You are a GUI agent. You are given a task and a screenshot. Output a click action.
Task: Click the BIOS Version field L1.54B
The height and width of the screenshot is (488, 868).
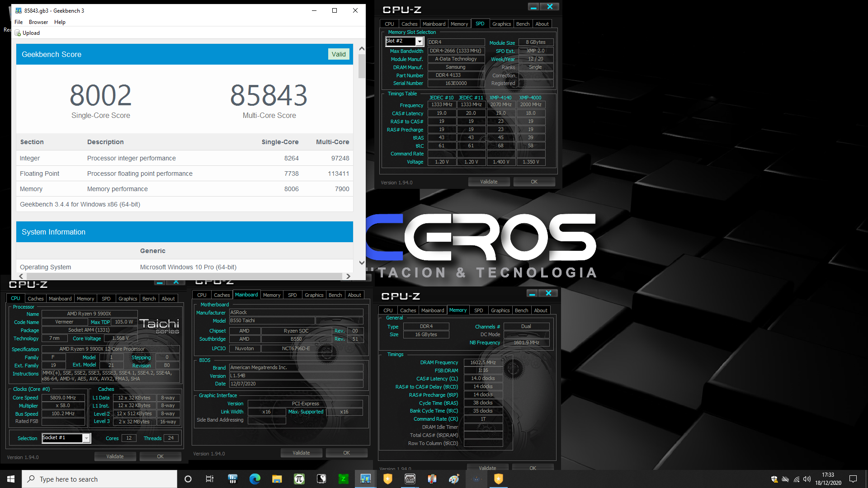pyautogui.click(x=296, y=376)
